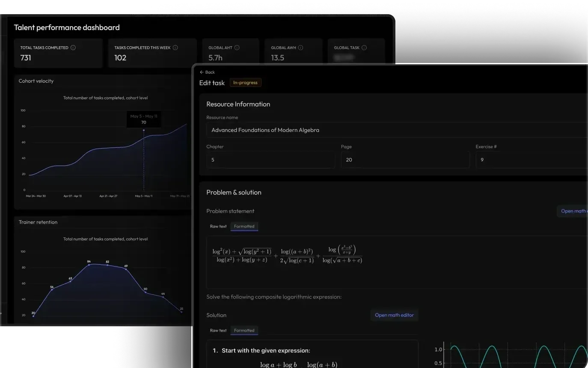Open math editor for the Solution
The image size is (588, 368).
tap(394, 315)
